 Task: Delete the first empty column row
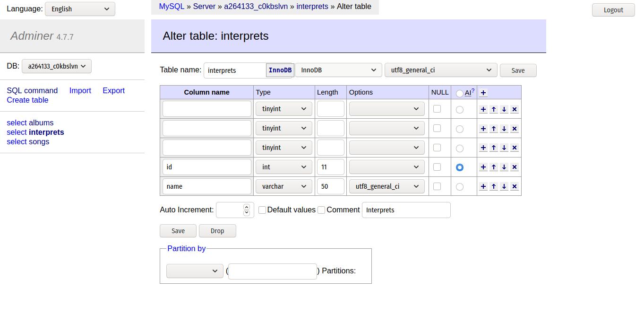[x=514, y=109]
